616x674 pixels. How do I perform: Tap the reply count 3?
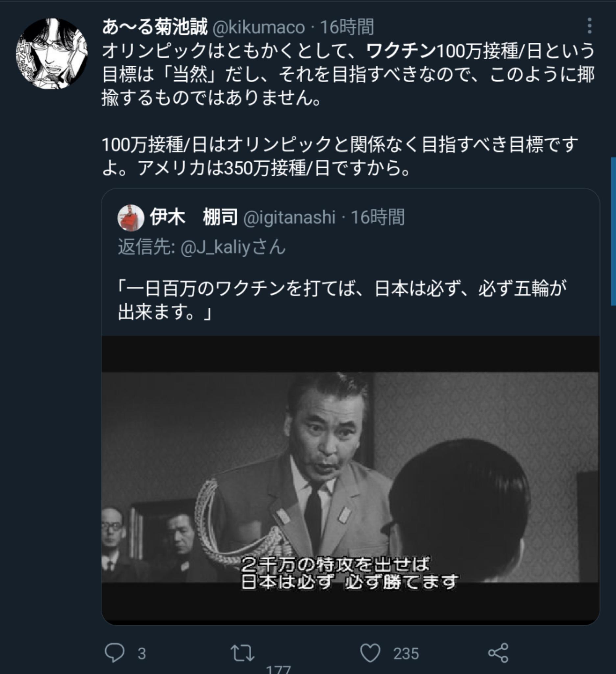pos(142,654)
